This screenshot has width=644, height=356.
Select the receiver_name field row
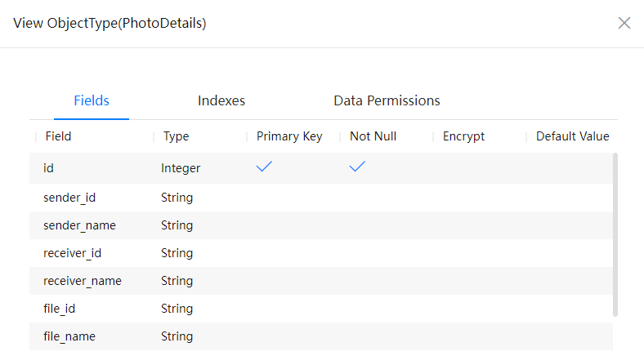click(x=83, y=281)
